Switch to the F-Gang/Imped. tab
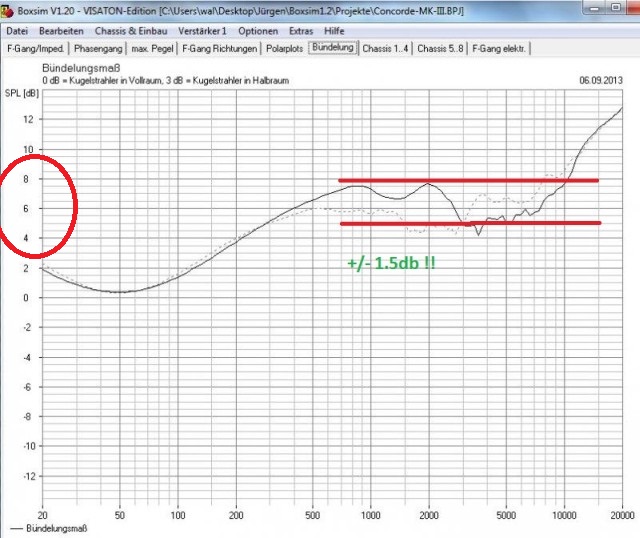 [36, 49]
